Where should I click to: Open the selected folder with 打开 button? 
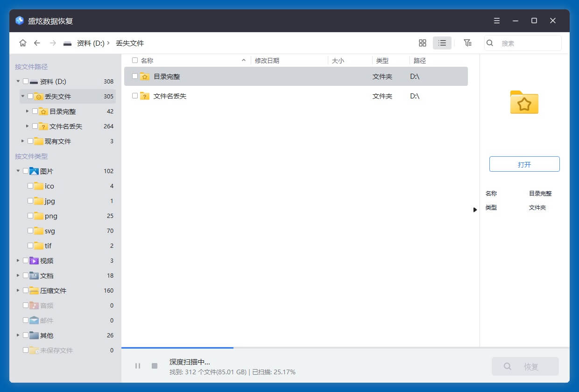pyautogui.click(x=524, y=164)
